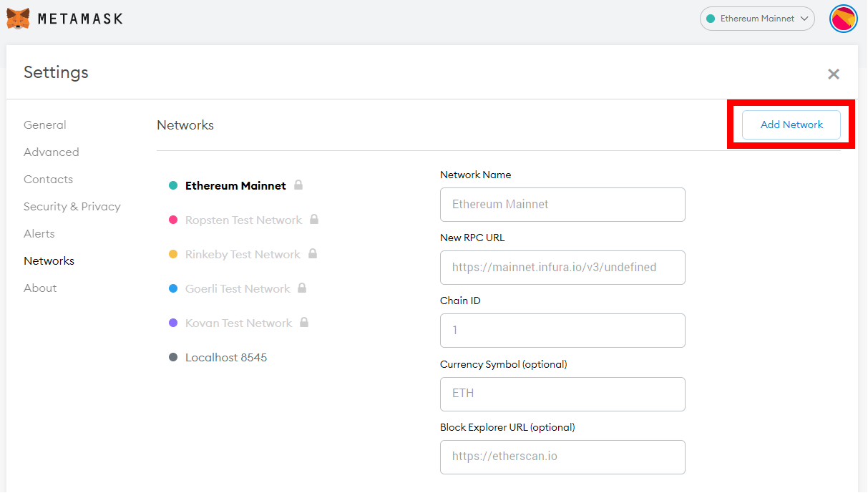
Task: Click the gray dot next to Localhost 8545
Action: pyautogui.click(x=173, y=357)
